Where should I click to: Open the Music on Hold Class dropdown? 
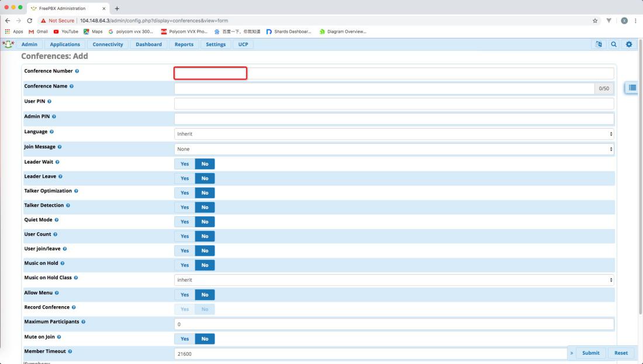393,280
